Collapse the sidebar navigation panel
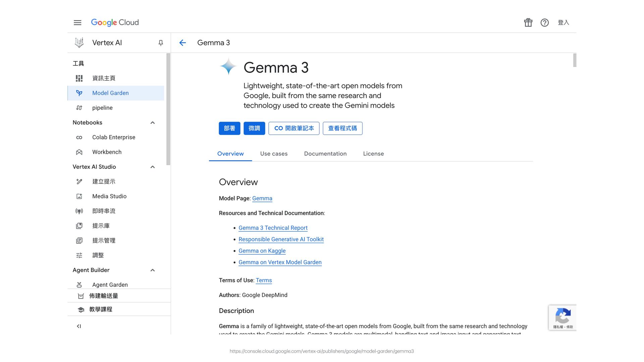Image resolution: width=644 pixels, height=362 pixels. click(x=79, y=326)
